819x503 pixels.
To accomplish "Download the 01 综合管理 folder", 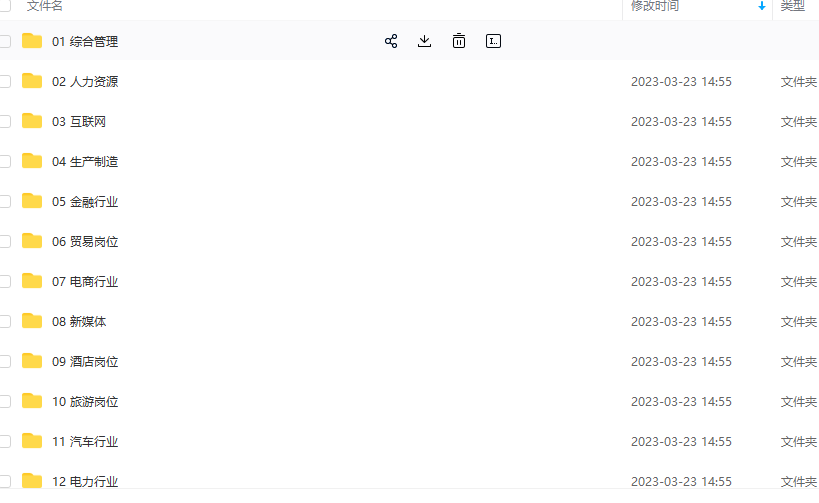I will coord(424,41).
